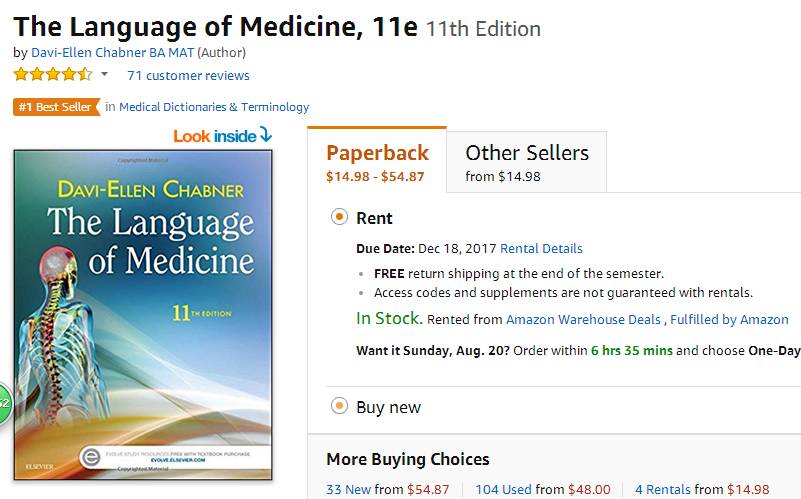
Task: Click the #1 Best Seller badge
Action: [56, 107]
